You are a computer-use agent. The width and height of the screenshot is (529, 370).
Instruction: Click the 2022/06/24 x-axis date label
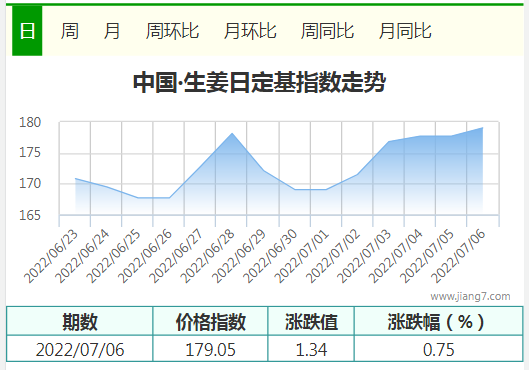pos(82,256)
